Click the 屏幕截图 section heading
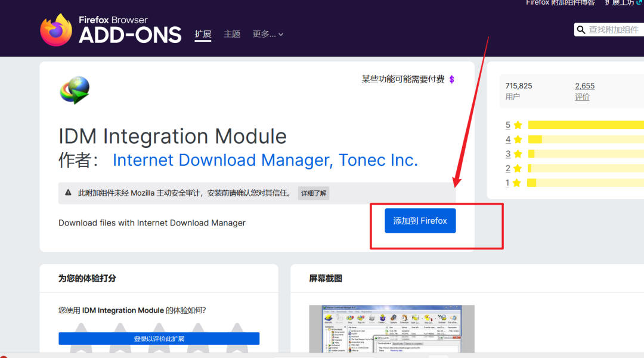Viewport: 644px width, 358px height. click(x=326, y=278)
